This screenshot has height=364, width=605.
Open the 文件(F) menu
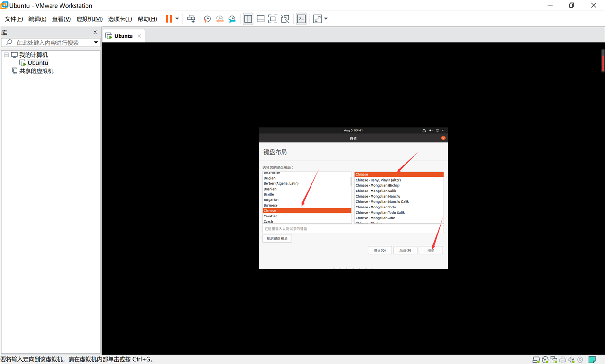click(x=14, y=19)
